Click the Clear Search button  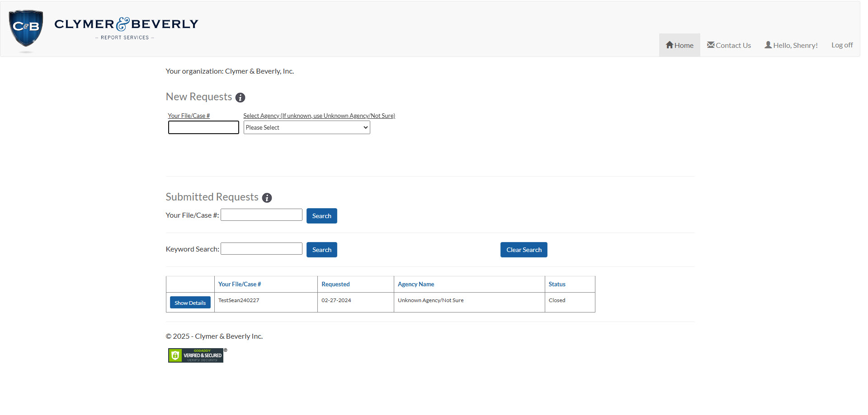point(524,249)
